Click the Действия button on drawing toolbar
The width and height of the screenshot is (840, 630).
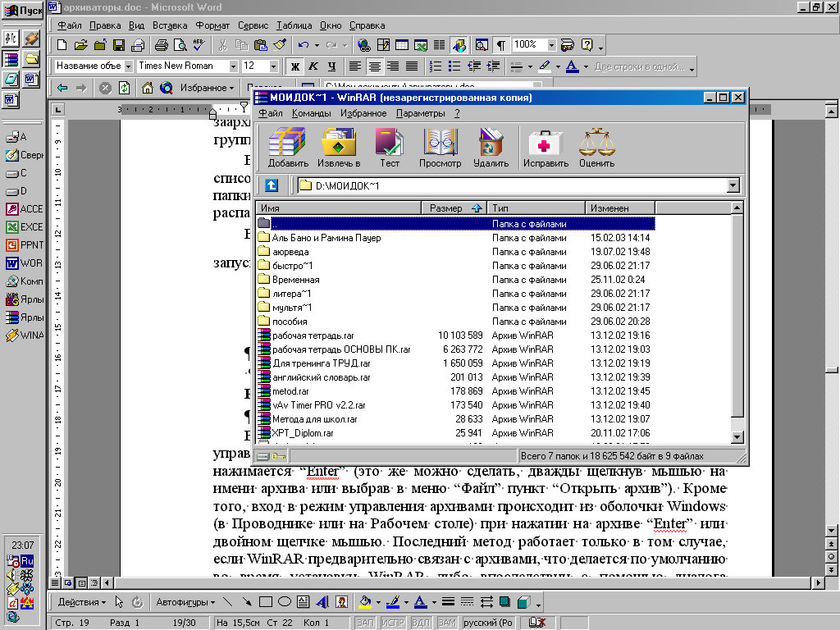pyautogui.click(x=82, y=602)
